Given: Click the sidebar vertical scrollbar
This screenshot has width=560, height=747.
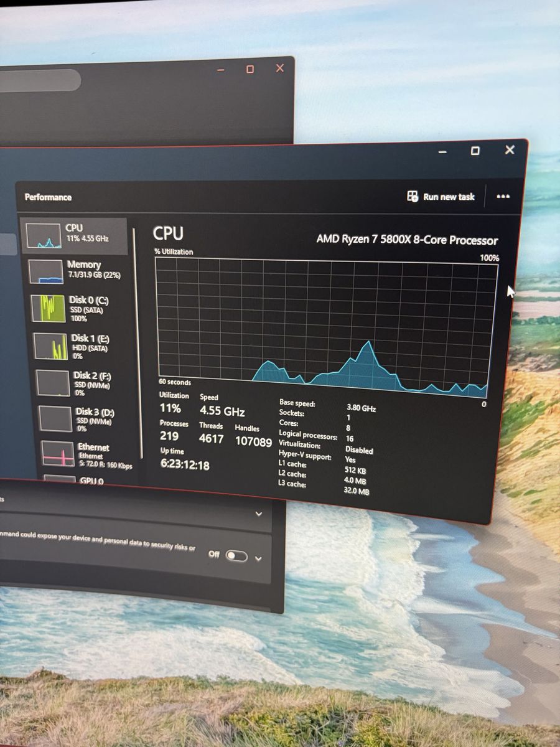Looking at the screenshot, I should pos(137,342).
